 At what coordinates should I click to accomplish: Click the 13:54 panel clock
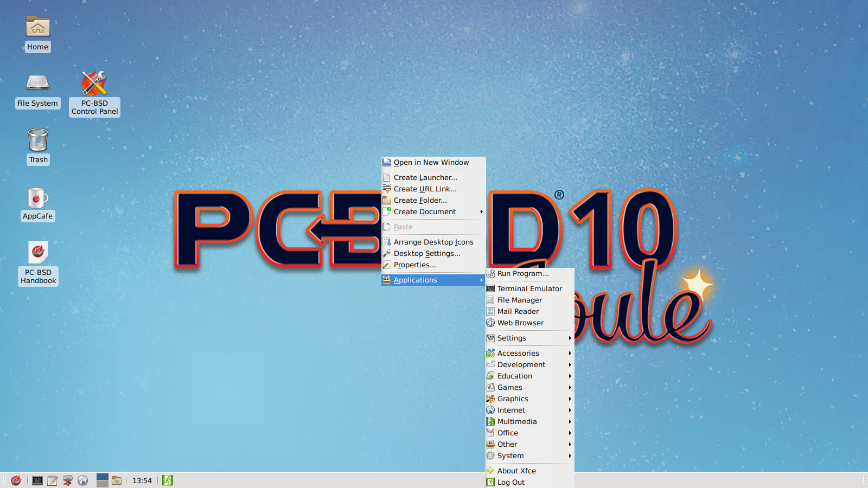[142, 480]
